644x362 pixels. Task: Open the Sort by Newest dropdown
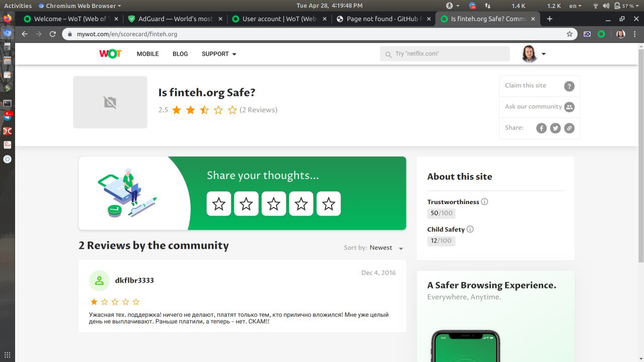pyautogui.click(x=386, y=248)
